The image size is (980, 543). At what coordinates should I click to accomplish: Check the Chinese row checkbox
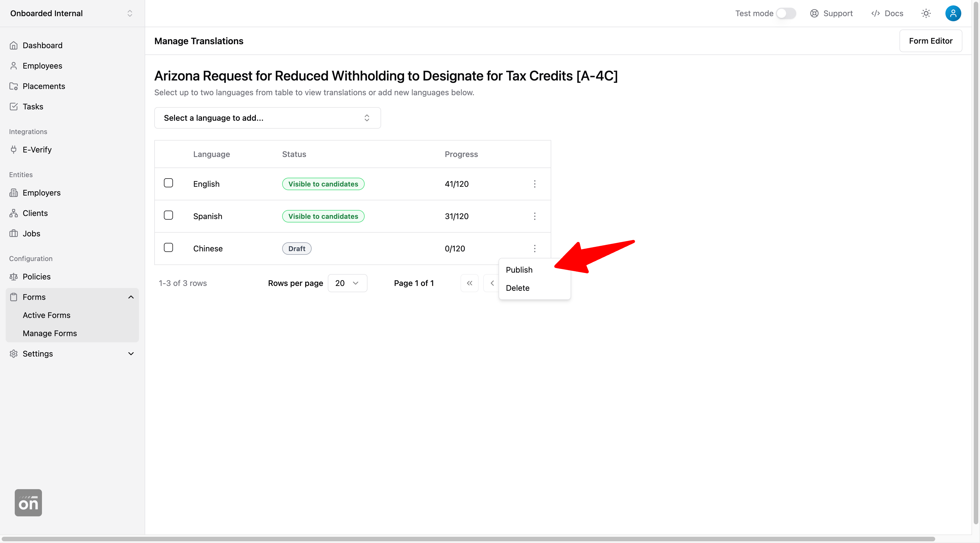click(x=168, y=247)
